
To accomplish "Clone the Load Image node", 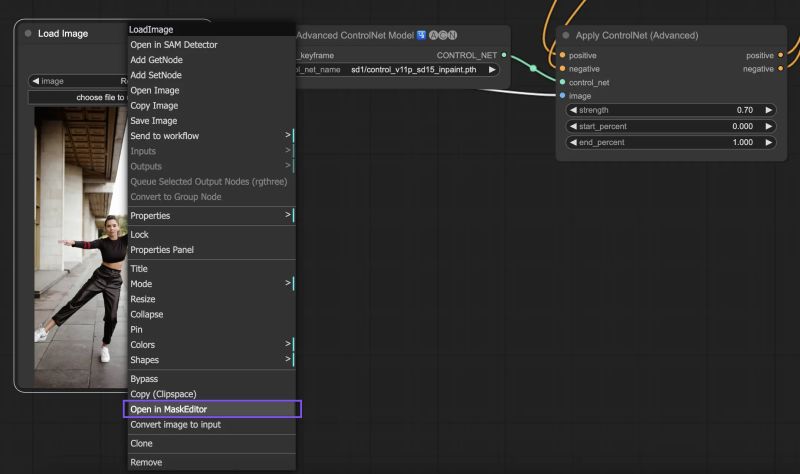I will pyautogui.click(x=211, y=443).
